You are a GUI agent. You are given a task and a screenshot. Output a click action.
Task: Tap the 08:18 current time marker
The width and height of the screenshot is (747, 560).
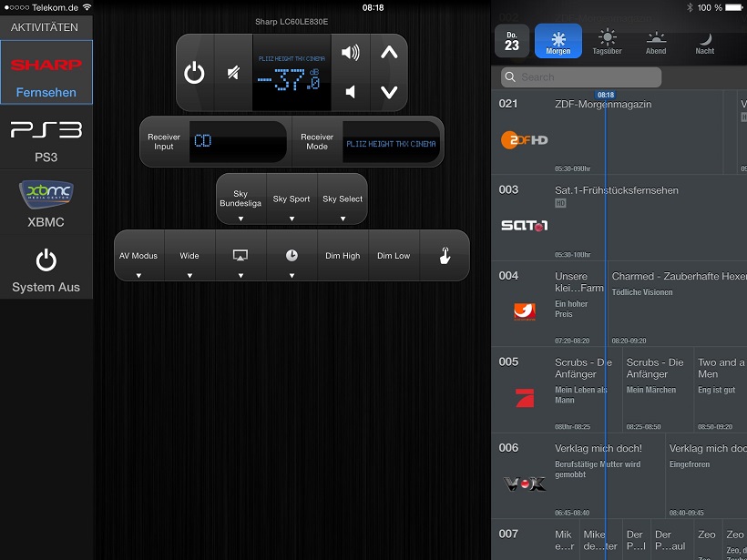click(x=606, y=95)
